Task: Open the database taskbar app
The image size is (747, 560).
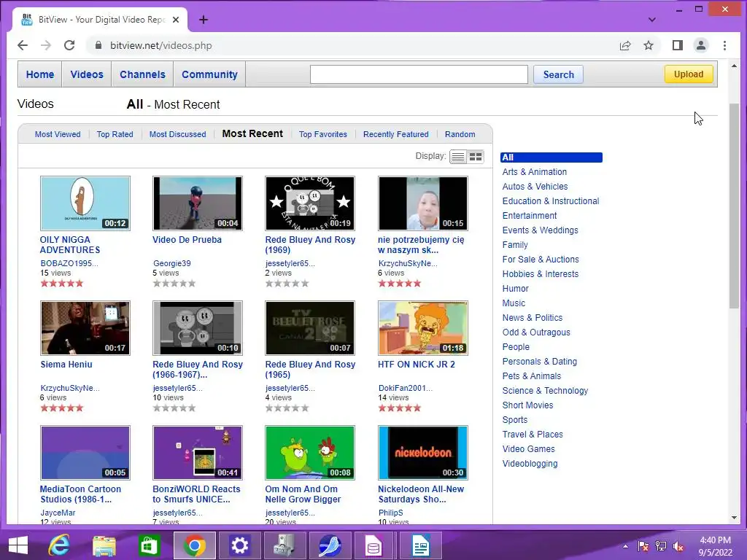Action: 374,545
